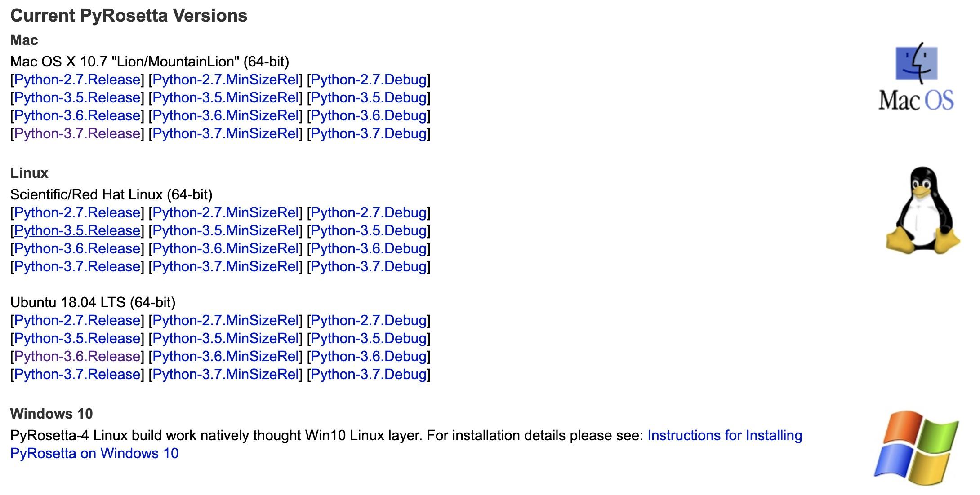980x495 pixels.
Task: Open Mac Python-3.7.MinSizeRel link
Action: coord(226,134)
